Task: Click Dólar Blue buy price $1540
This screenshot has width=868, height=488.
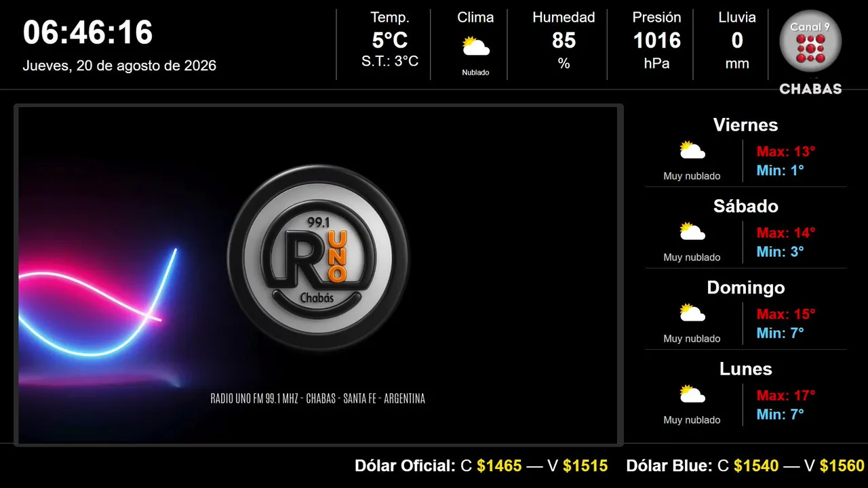Action: pyautogui.click(x=756, y=466)
